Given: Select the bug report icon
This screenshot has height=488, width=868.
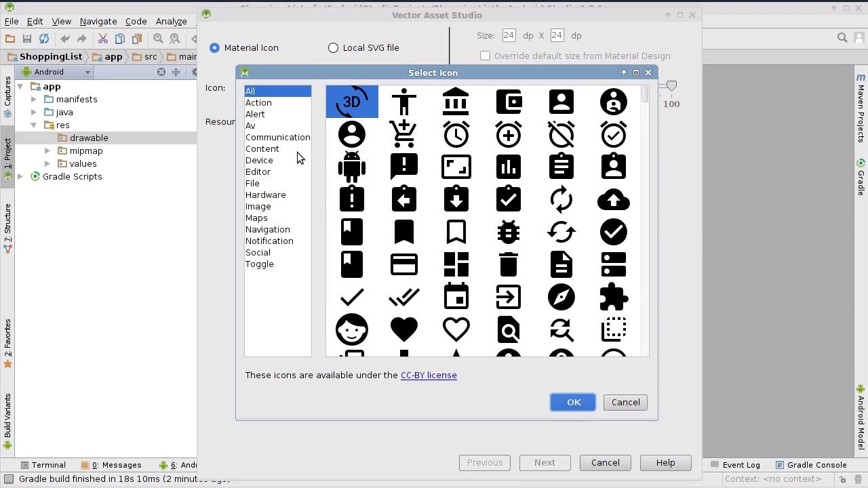Looking at the screenshot, I should 509,232.
